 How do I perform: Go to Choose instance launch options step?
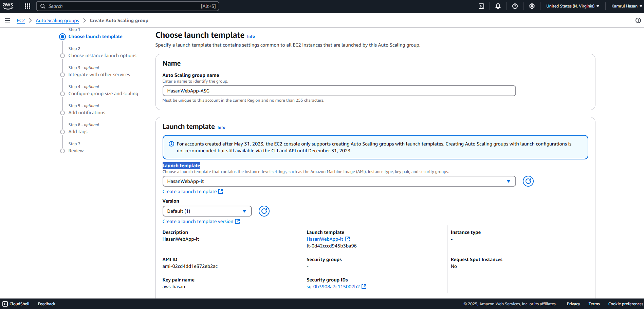pyautogui.click(x=102, y=55)
